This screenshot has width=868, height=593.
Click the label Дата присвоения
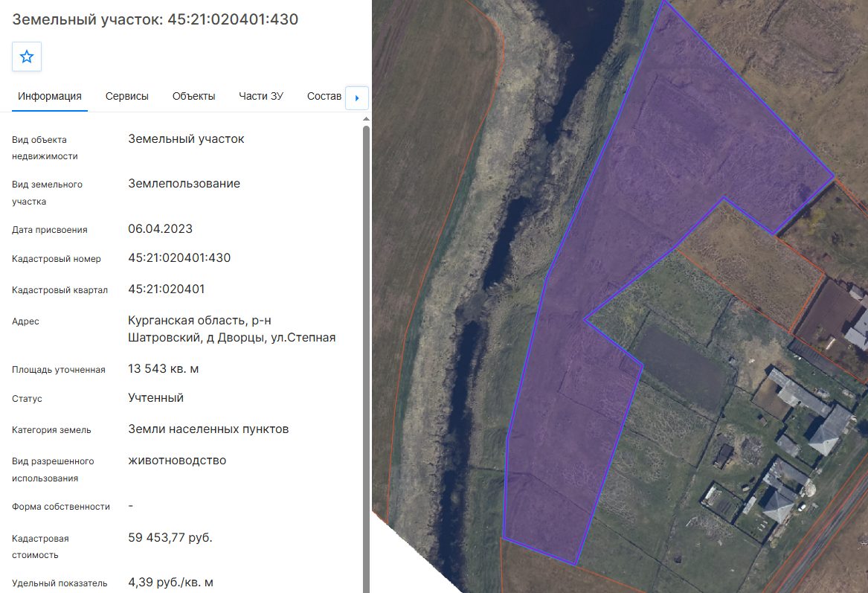(50, 230)
